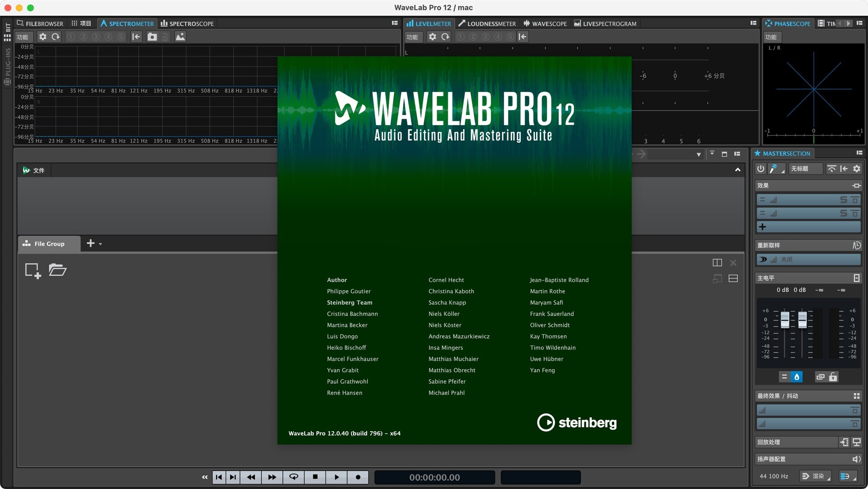Click the Master Section signal path icon
The height and width of the screenshot is (489, 868).
pos(831,169)
